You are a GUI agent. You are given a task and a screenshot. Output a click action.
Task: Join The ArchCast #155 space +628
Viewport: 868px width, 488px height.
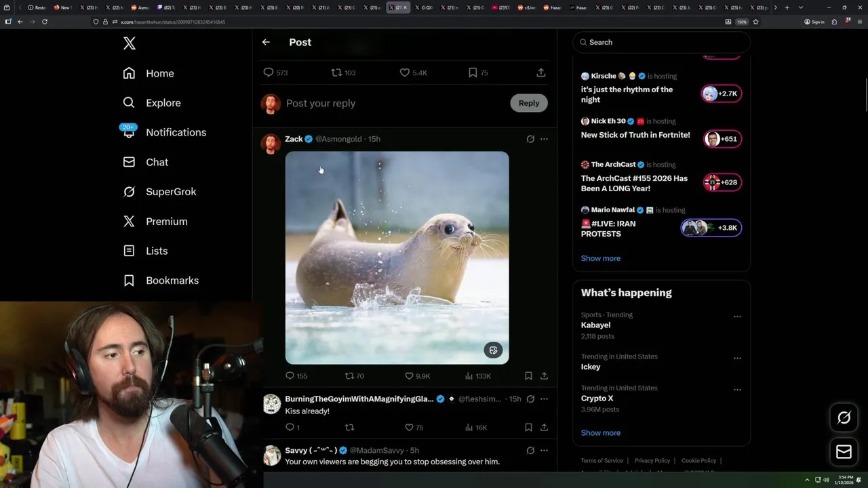pos(722,182)
